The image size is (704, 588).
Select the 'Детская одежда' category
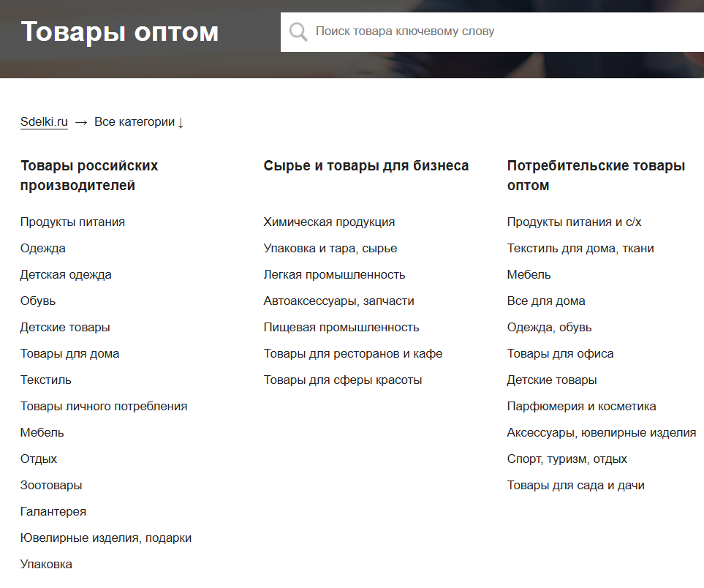[66, 274]
